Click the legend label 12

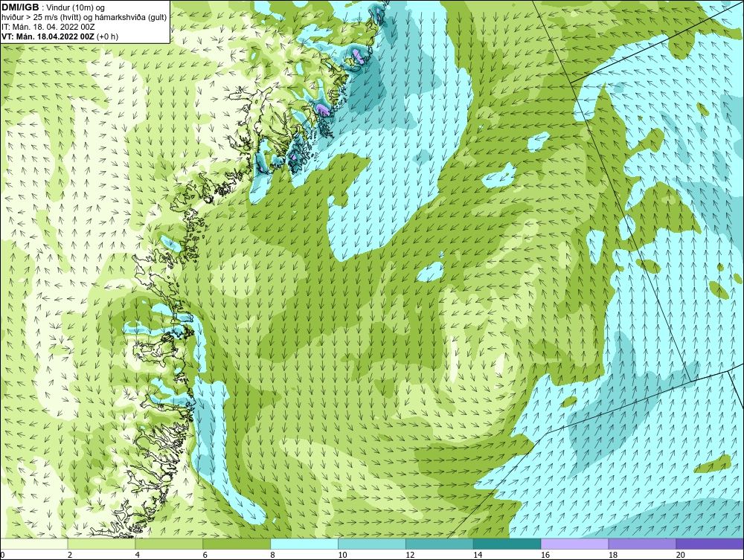point(410,555)
